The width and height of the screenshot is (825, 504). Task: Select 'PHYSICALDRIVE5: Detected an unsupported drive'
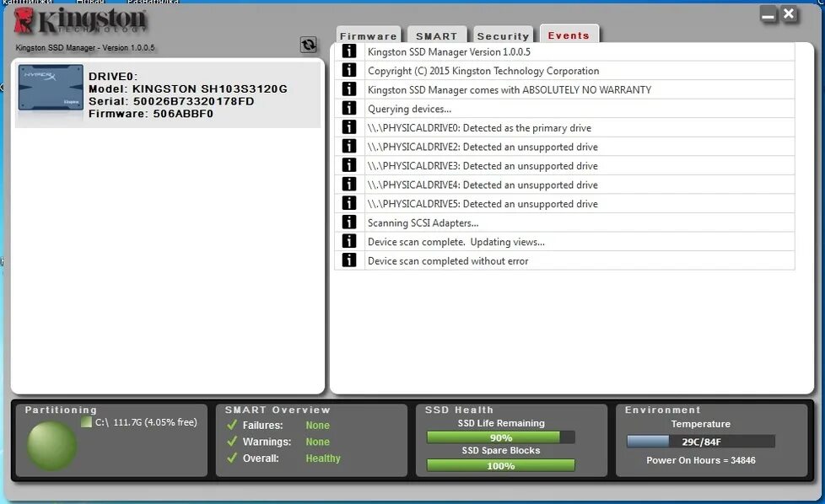pos(483,204)
